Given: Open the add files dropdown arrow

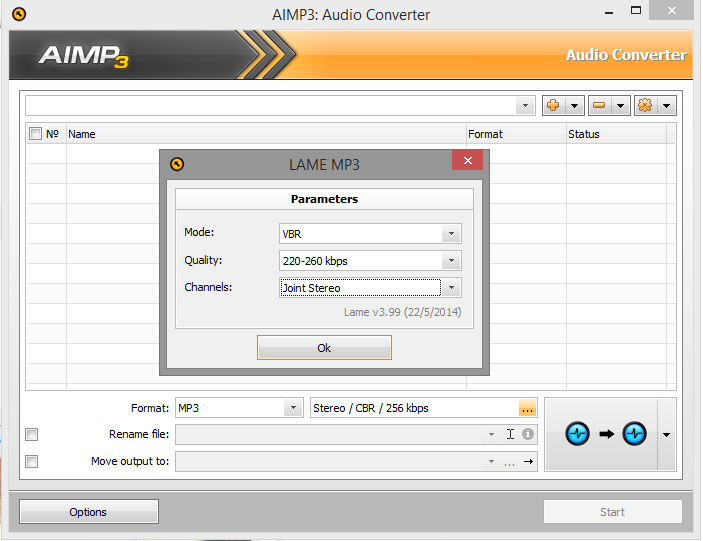Looking at the screenshot, I should (574, 106).
